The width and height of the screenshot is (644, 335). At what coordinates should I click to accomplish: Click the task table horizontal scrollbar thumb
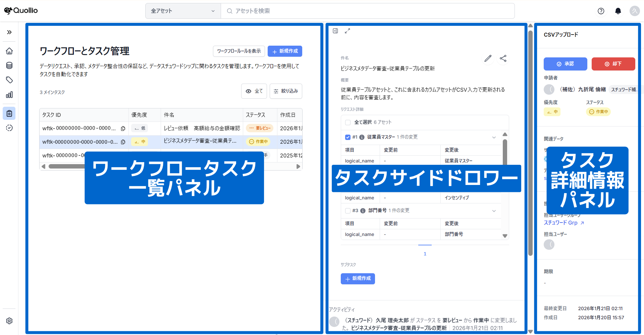pyautogui.click(x=67, y=166)
